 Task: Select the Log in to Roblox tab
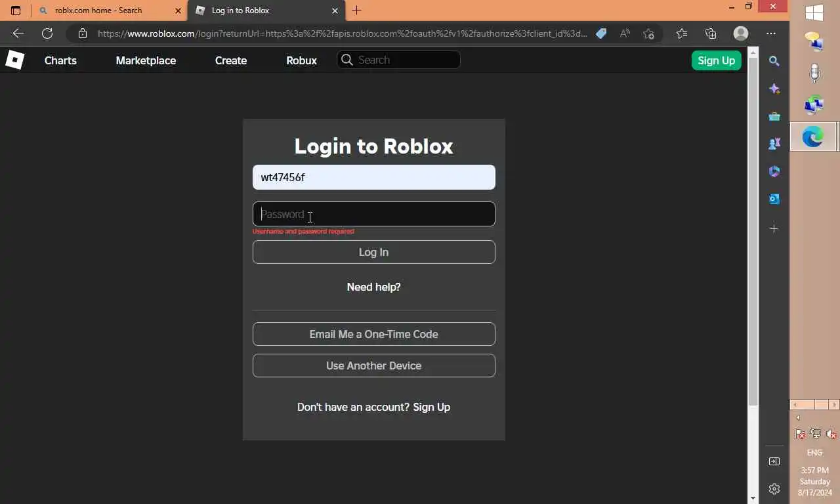[266, 10]
